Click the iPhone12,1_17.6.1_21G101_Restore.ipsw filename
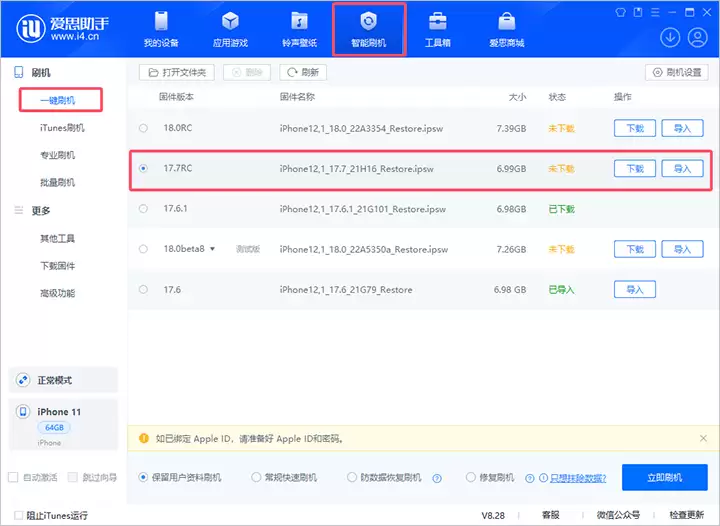 pyautogui.click(x=362, y=209)
